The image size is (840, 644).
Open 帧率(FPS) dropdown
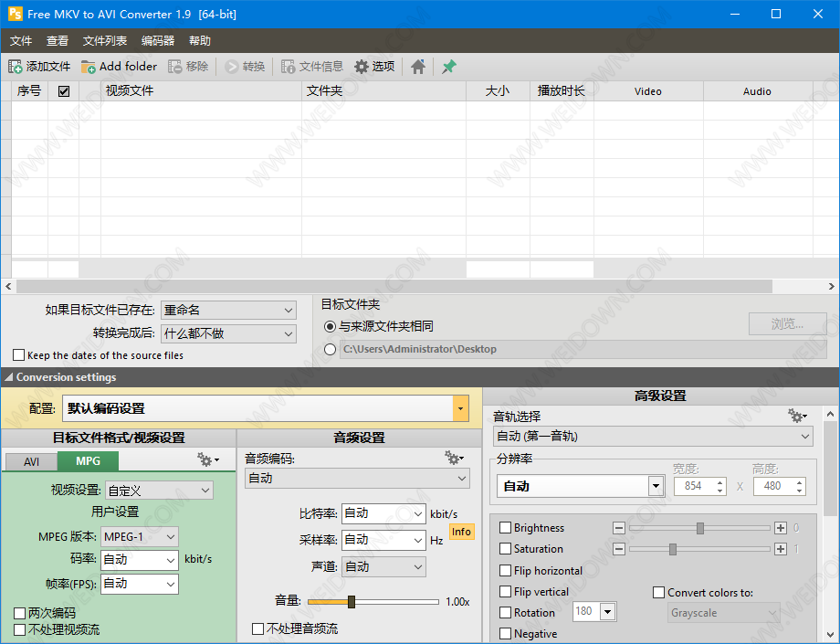pyautogui.click(x=140, y=584)
